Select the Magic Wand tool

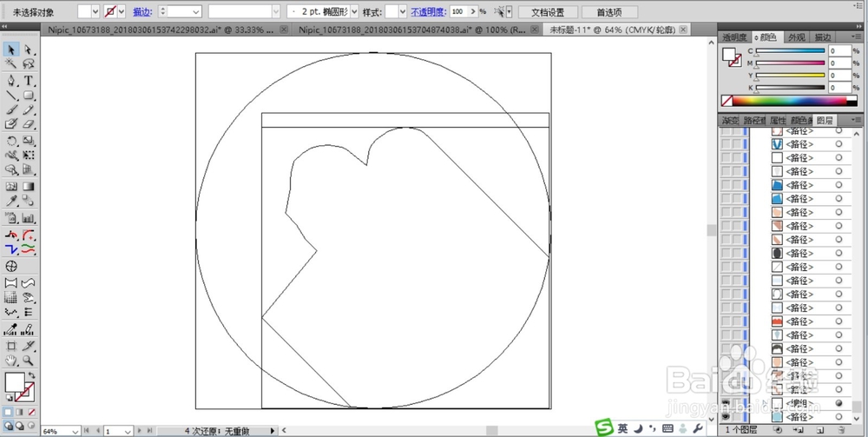point(11,65)
